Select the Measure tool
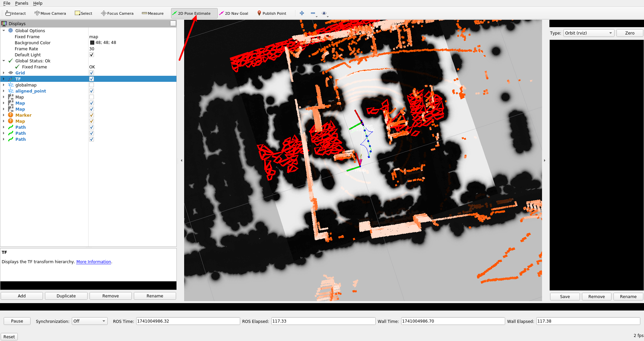This screenshot has height=341, width=644. 153,13
